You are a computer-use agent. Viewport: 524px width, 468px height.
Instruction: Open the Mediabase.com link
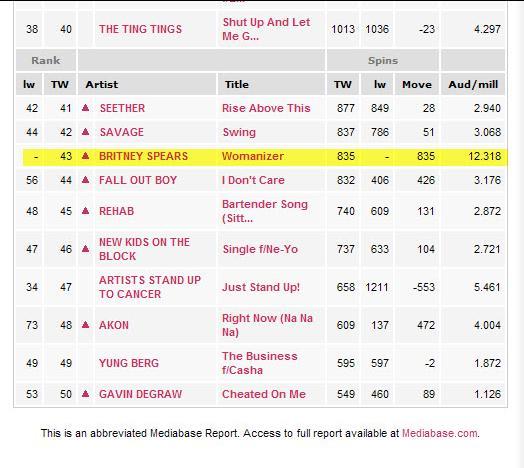439,433
